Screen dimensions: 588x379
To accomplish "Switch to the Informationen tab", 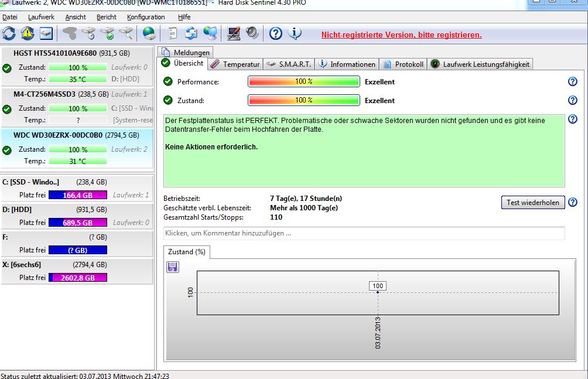I will coord(347,64).
